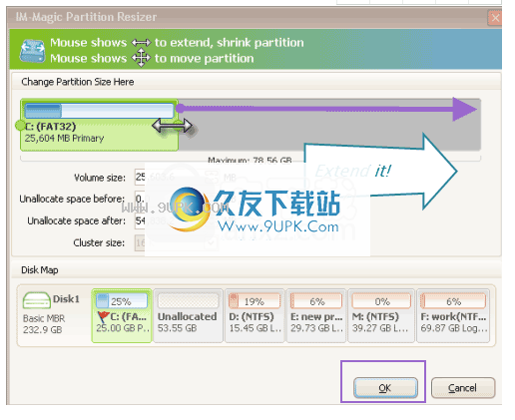Close the IM-Magic Partition Resizer dialog
515x420 pixels.
[x=495, y=17]
